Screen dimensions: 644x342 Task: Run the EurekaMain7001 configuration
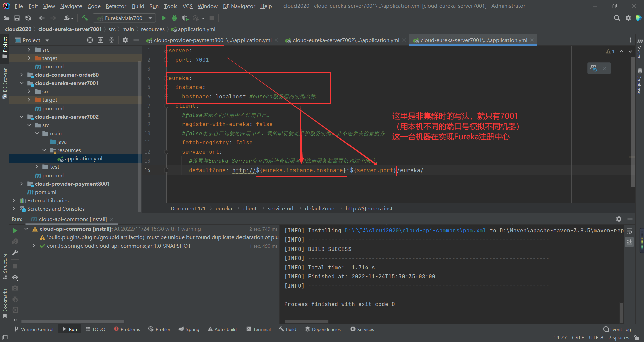(164, 18)
